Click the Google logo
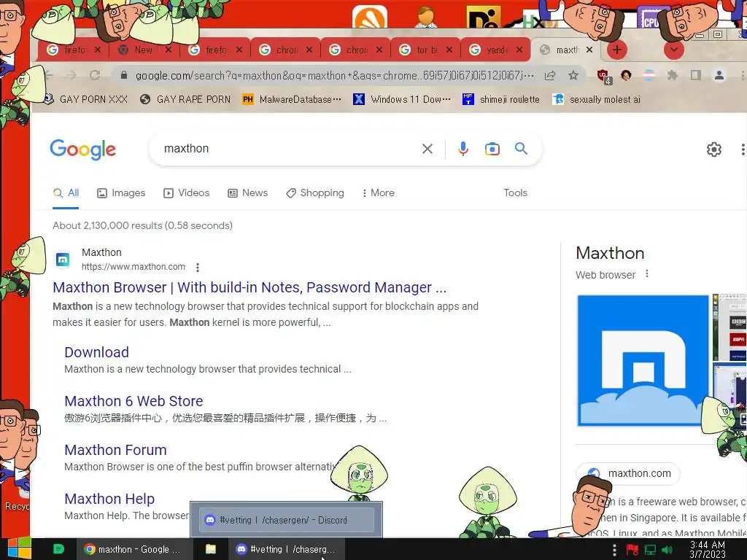 pos(83,149)
